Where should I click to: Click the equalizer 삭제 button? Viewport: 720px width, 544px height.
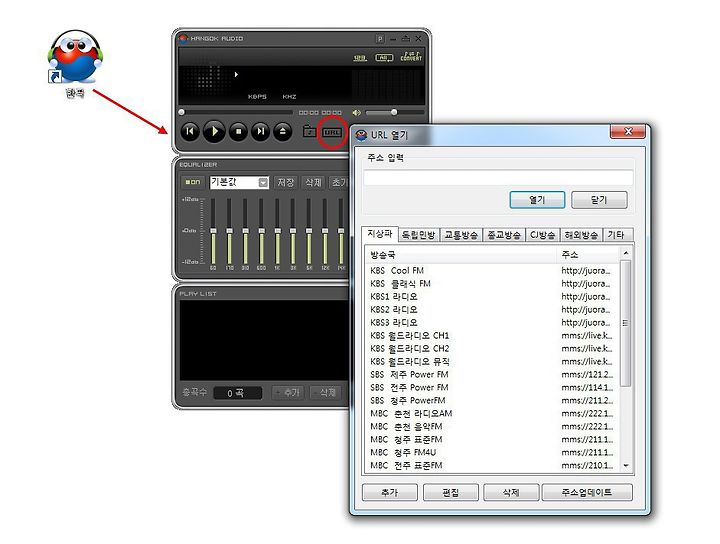click(313, 182)
